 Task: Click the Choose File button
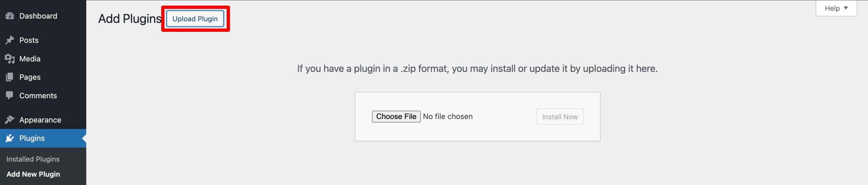[x=396, y=117]
